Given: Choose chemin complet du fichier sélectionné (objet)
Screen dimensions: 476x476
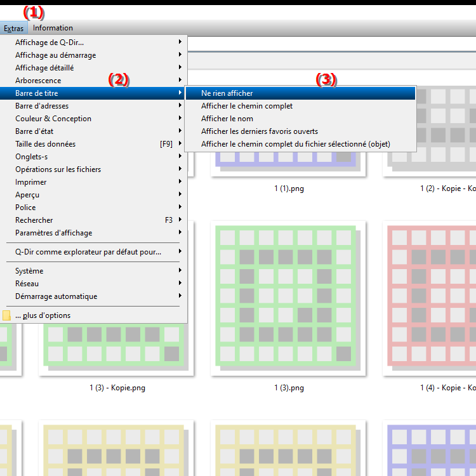Looking at the screenshot, I should click(x=300, y=144).
